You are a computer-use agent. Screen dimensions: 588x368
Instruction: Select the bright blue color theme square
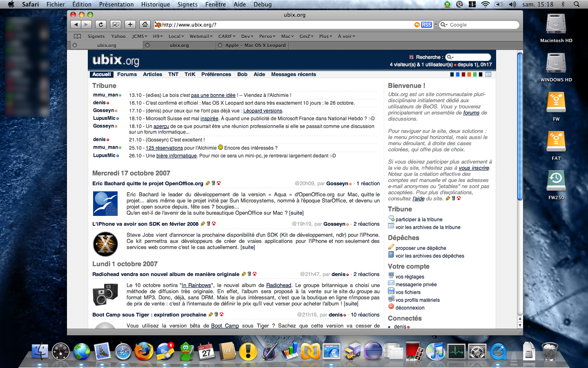coord(458,74)
